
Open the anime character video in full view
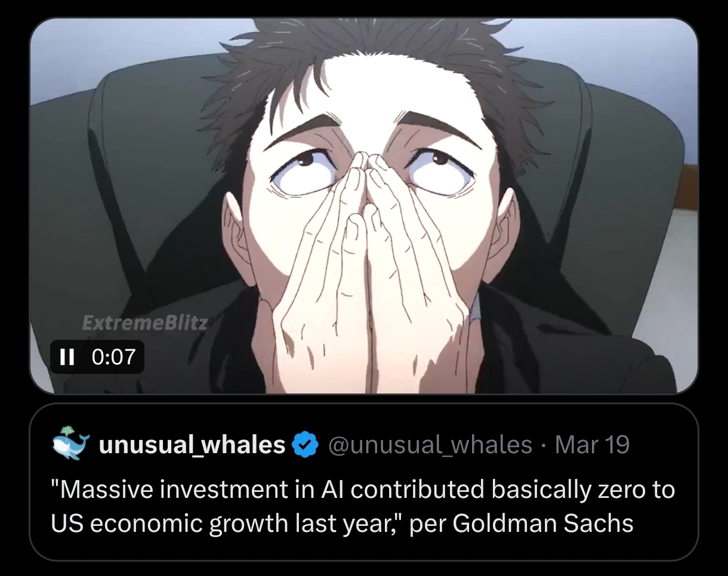363,206
